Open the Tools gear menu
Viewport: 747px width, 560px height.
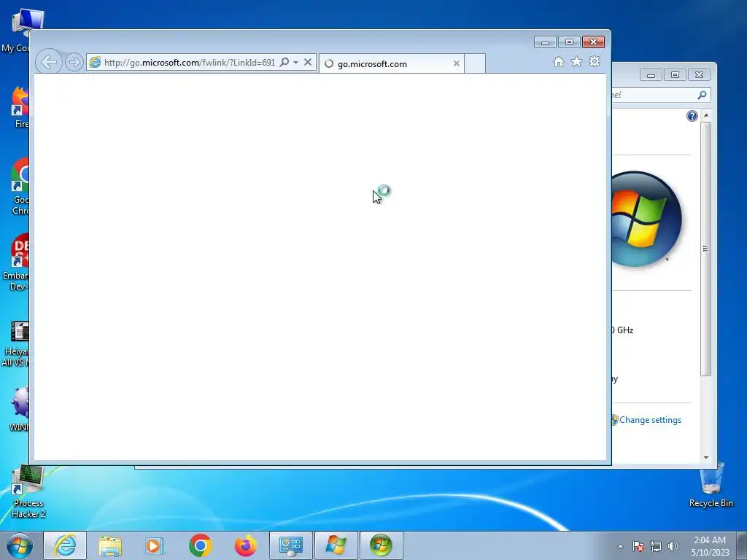[x=595, y=61]
